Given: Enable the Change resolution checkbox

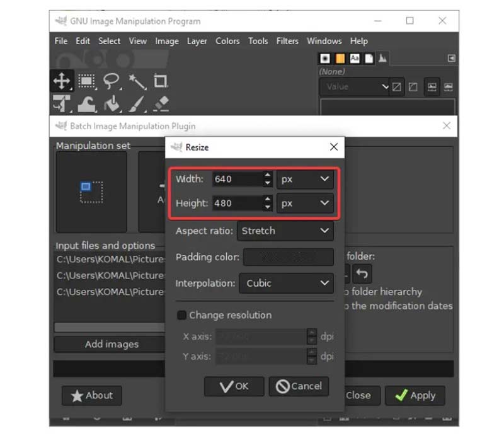Looking at the screenshot, I should [x=181, y=315].
